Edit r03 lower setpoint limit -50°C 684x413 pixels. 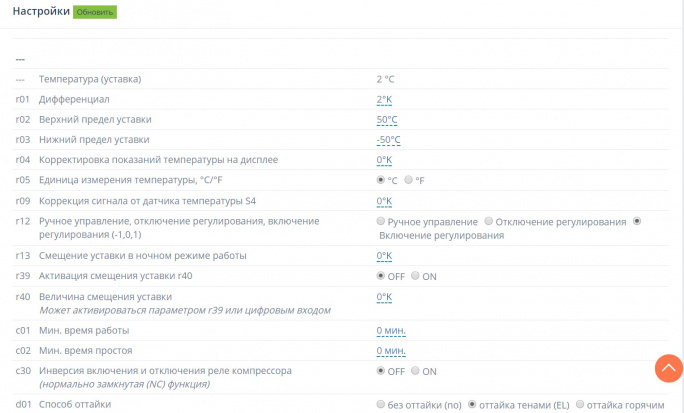click(x=388, y=139)
